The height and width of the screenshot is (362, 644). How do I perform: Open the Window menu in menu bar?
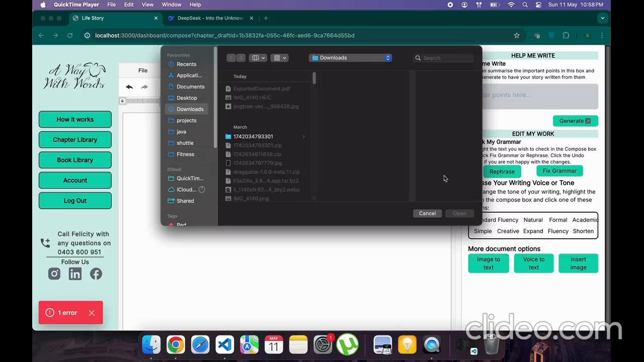pos(171,5)
